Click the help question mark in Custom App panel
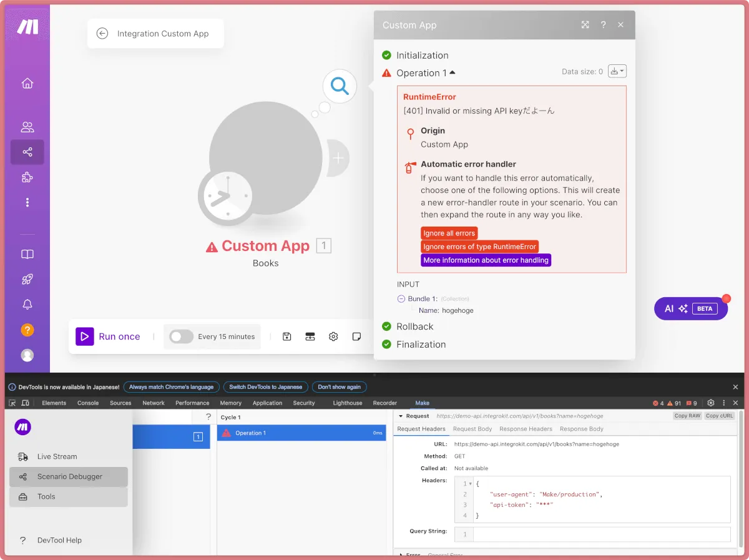 point(604,25)
